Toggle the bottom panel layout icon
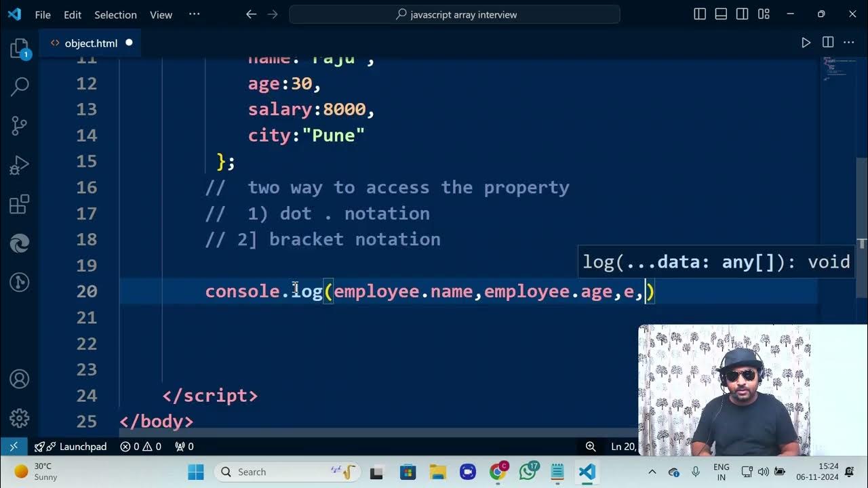Screen dimensions: 868x488 (721, 14)
